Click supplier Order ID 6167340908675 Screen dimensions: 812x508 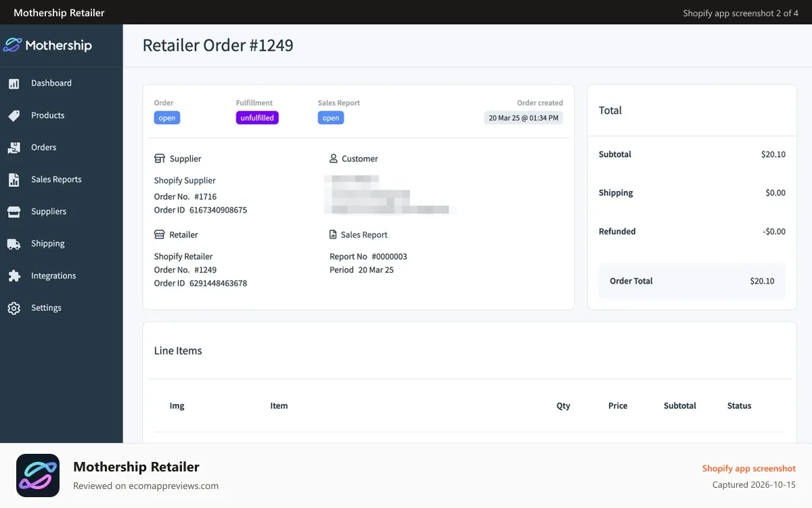200,210
